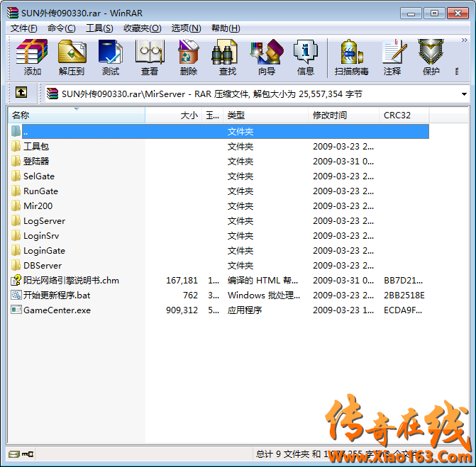476x467 pixels.
Task: Select the RunGate folder
Action: (x=40, y=191)
